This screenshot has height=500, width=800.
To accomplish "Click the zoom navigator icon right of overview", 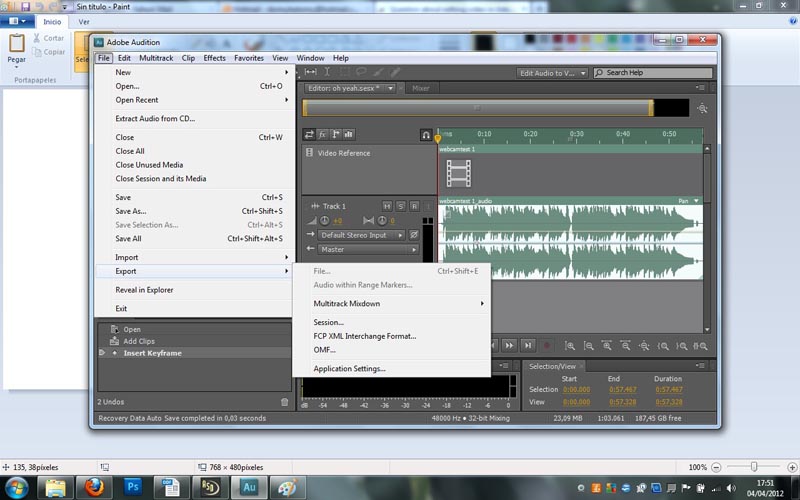I will (x=703, y=109).
